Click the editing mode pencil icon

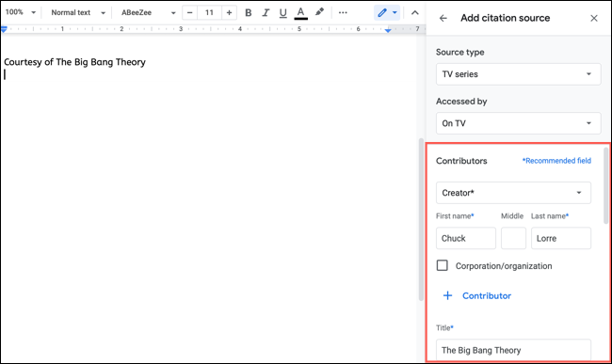[x=381, y=12]
